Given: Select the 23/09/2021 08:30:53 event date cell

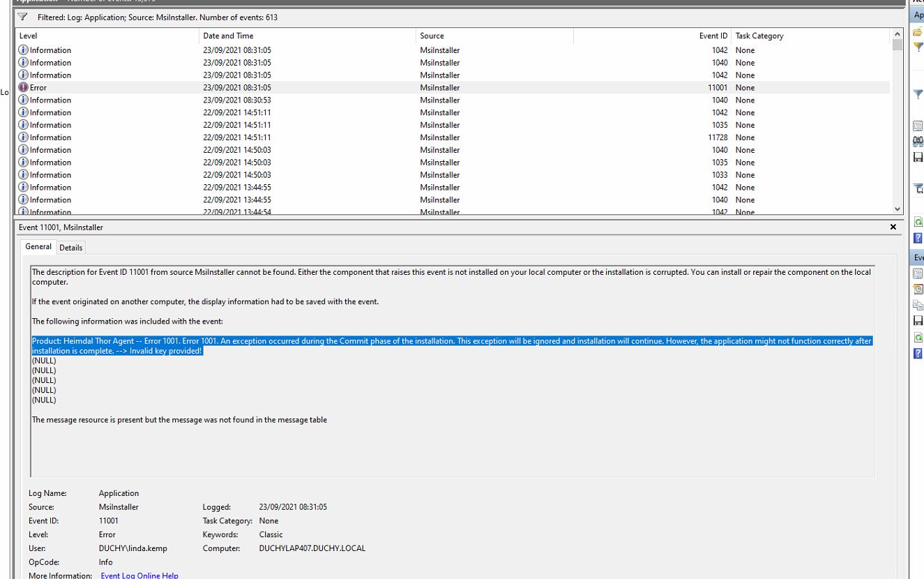Looking at the screenshot, I should 237,100.
